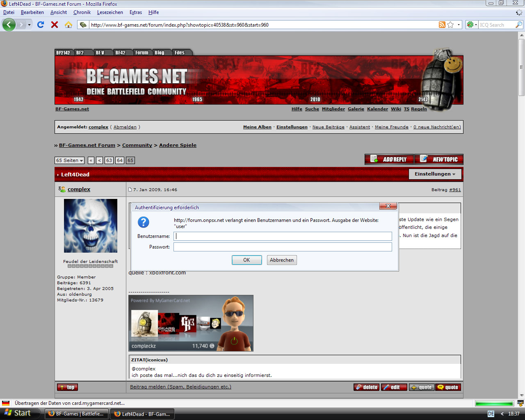This screenshot has width=525, height=420.
Task: Go to first page with « button
Action: click(91, 160)
